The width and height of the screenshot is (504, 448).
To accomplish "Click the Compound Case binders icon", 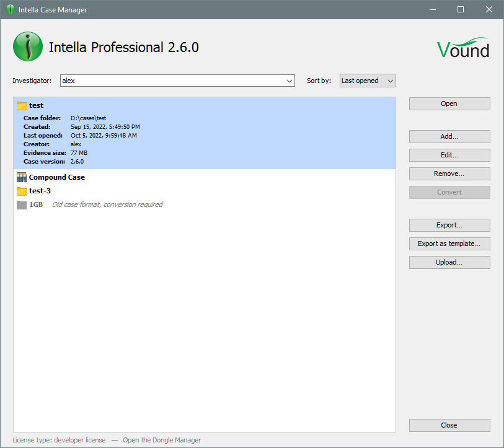I will coord(22,177).
